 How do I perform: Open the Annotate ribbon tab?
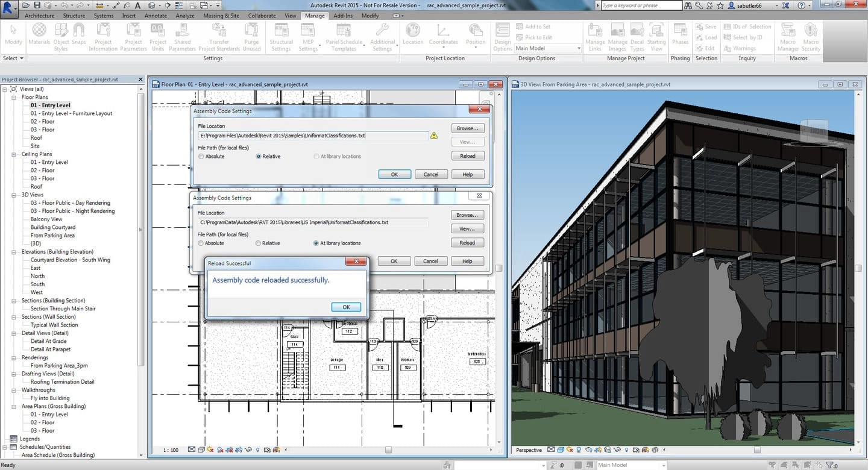click(x=156, y=16)
